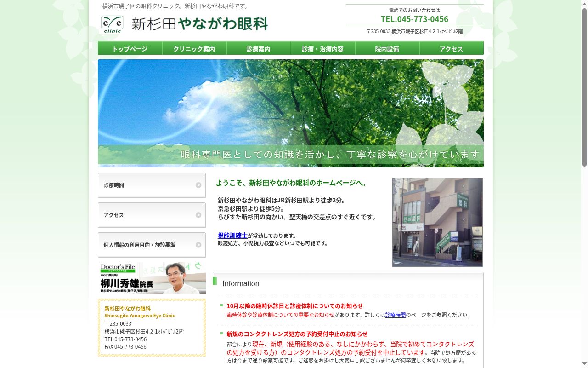This screenshot has height=368, width=588.
Task: Follow the 視能訓練士 link
Action: (232, 236)
